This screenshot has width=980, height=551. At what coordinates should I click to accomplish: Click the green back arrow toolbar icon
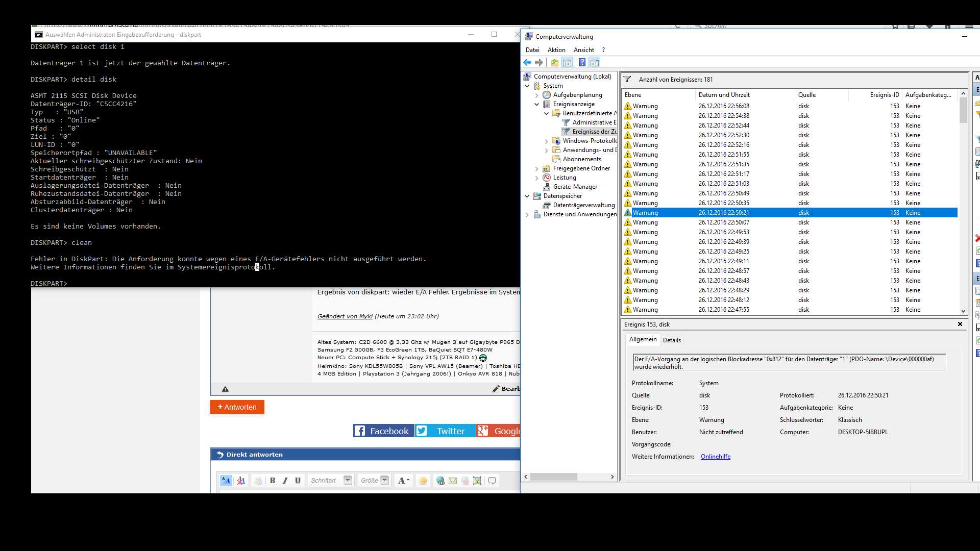[x=527, y=63]
